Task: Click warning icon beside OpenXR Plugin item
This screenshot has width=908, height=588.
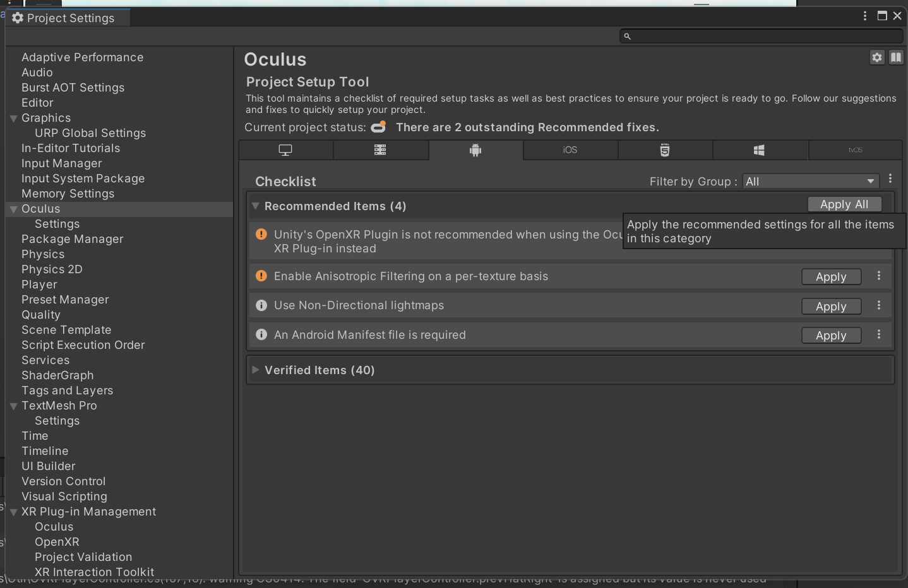Action: click(261, 235)
